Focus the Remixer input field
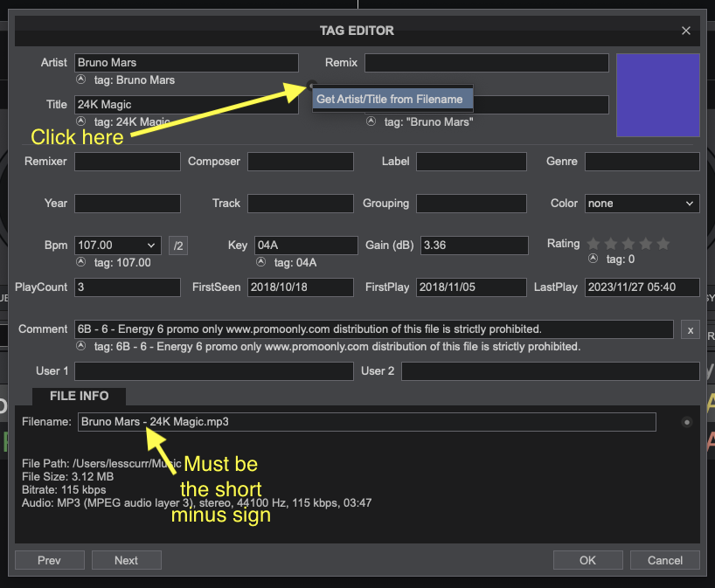715x588 pixels. (x=128, y=162)
